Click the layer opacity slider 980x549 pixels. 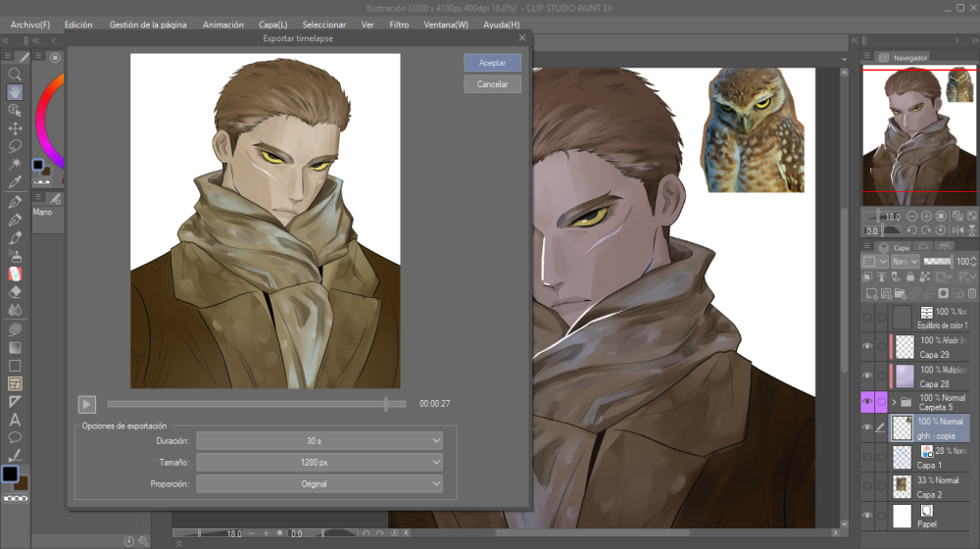tap(938, 262)
